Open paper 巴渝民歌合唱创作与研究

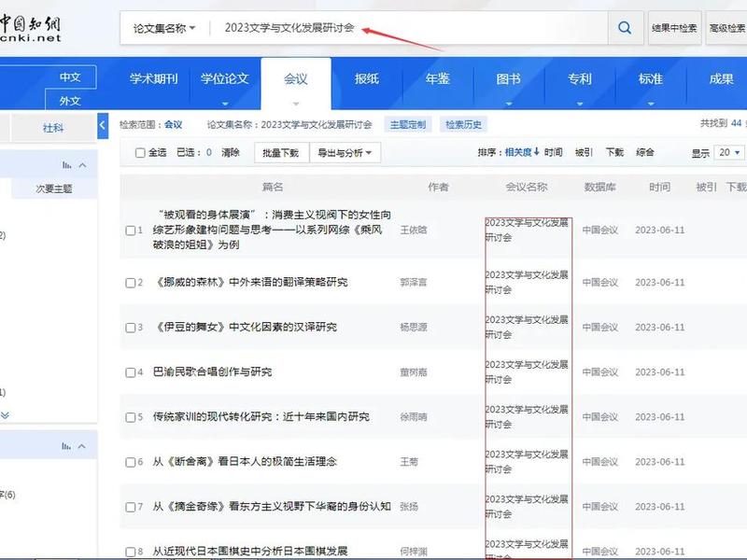pyautogui.click(x=213, y=371)
